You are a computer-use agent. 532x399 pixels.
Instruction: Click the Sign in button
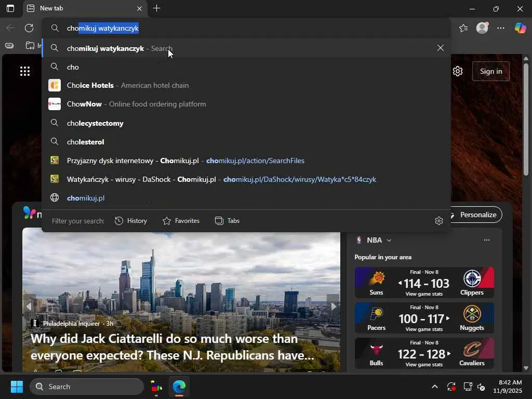[490, 71]
